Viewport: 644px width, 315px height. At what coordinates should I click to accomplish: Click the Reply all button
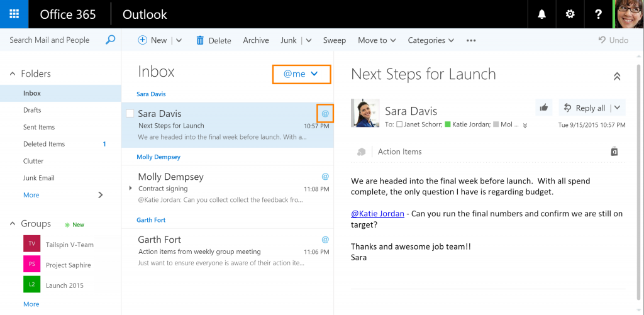(584, 108)
